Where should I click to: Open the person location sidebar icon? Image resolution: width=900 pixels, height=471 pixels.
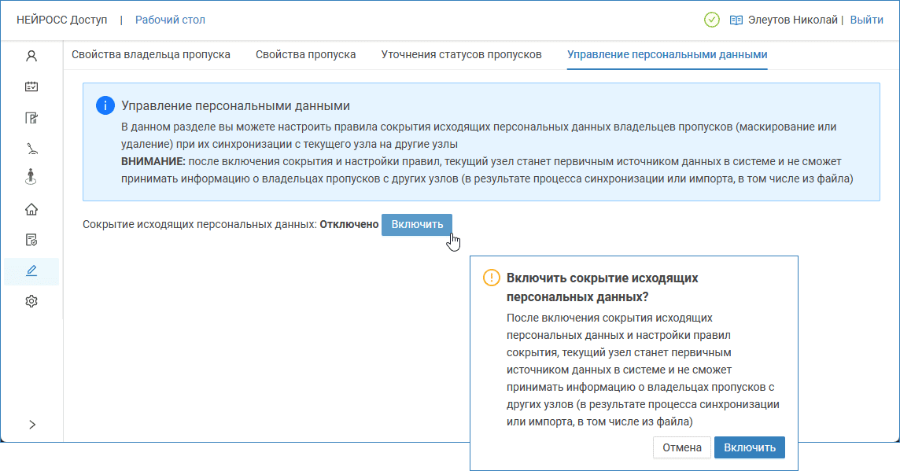pos(32,177)
